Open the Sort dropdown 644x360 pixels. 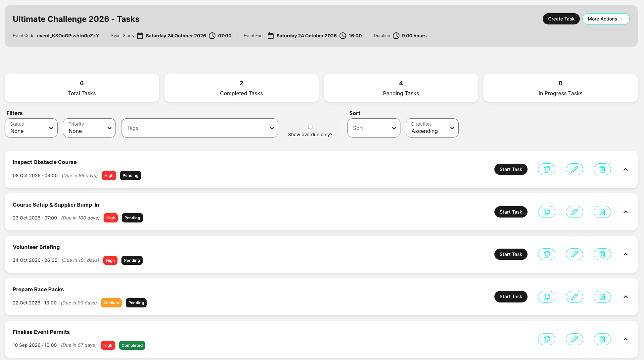coord(374,128)
